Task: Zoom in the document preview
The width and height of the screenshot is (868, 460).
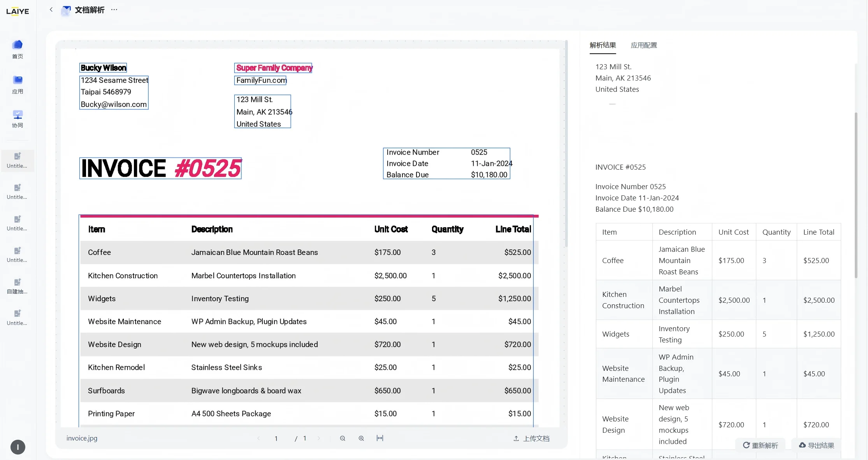Action: pos(361,438)
